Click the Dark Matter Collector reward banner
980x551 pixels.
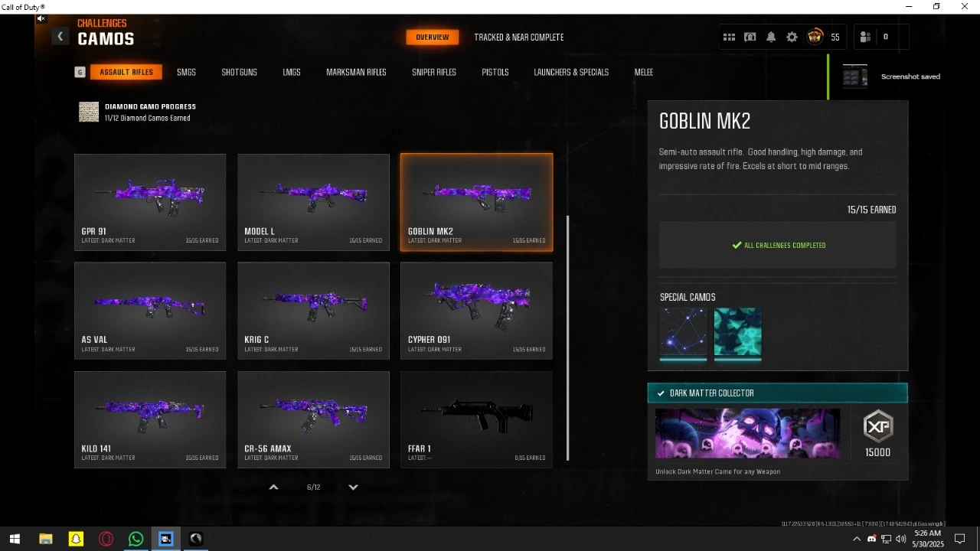(778, 393)
